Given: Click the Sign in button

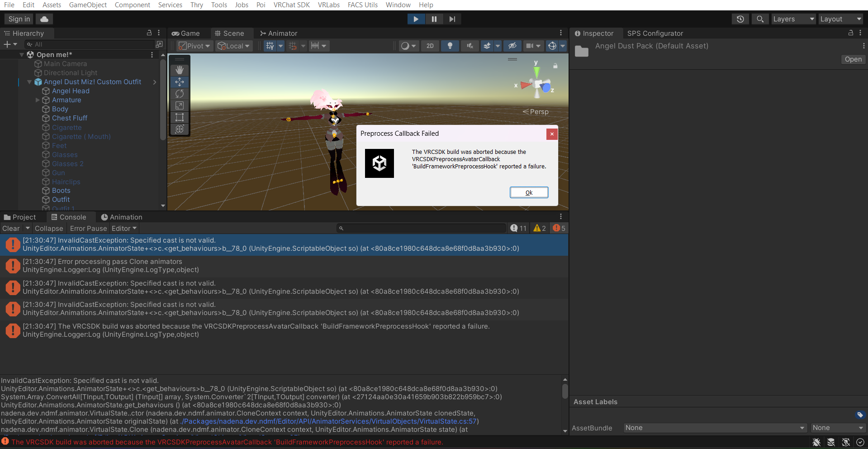Looking at the screenshot, I should 19,19.
